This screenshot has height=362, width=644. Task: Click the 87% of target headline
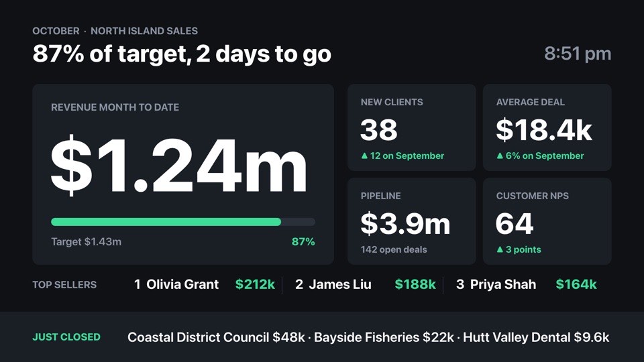(182, 54)
